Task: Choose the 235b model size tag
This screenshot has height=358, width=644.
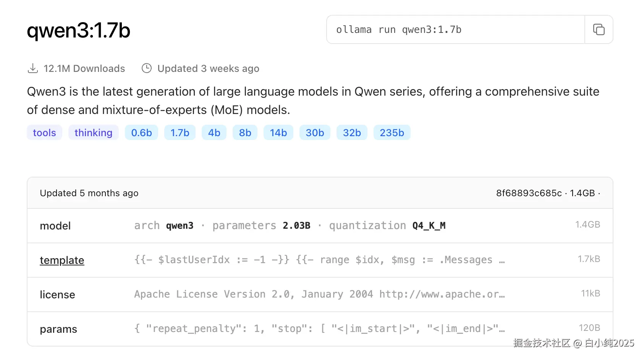Action: click(x=392, y=133)
